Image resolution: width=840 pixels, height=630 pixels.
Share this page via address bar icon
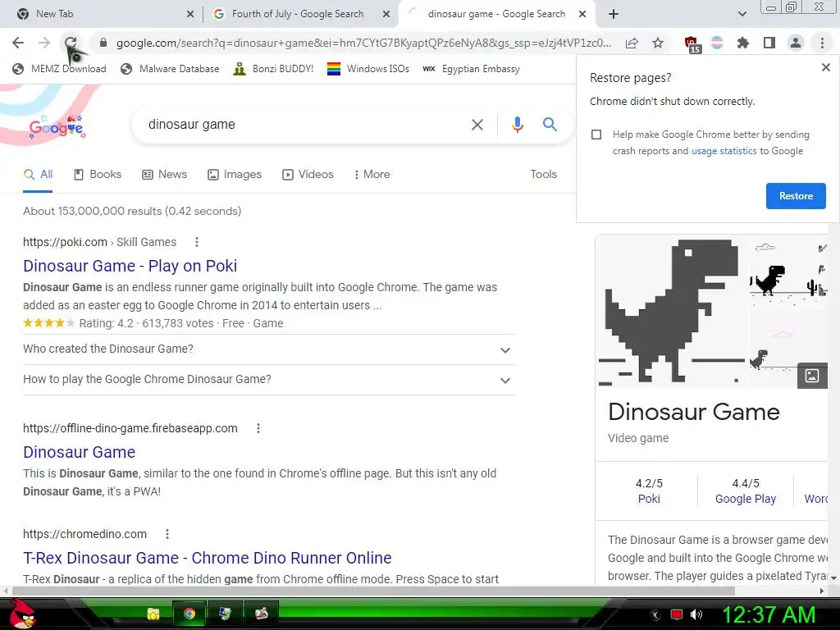coord(632,43)
